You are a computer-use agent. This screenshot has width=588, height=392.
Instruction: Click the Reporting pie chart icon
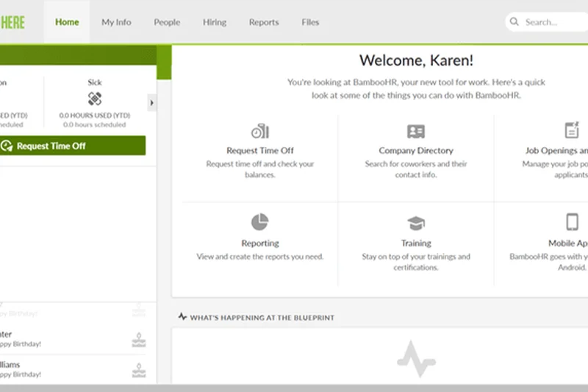click(x=259, y=221)
